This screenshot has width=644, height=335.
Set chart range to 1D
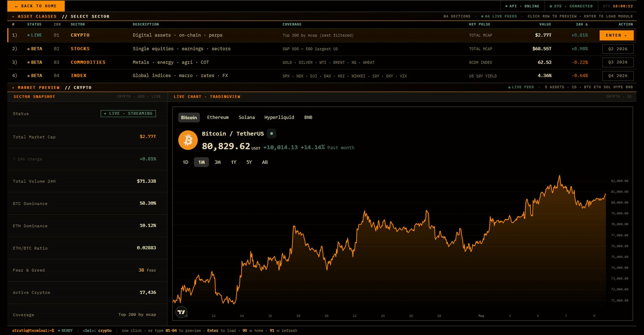(x=185, y=162)
